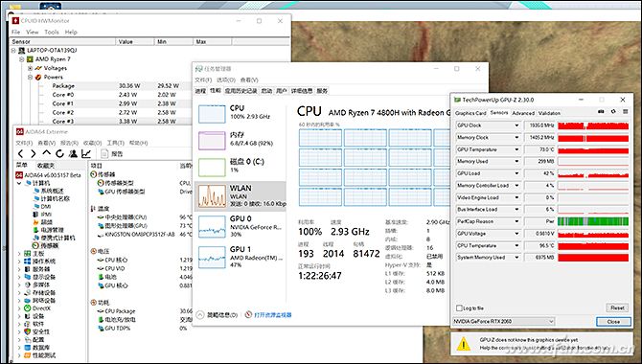Click AIDA64 back navigation arrow

pos(20,153)
